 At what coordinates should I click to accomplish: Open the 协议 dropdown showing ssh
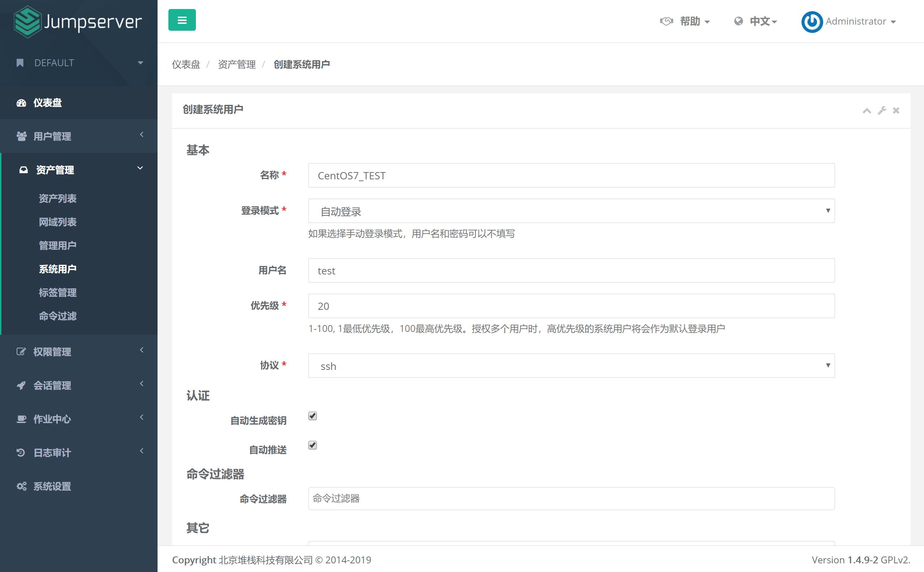click(571, 366)
